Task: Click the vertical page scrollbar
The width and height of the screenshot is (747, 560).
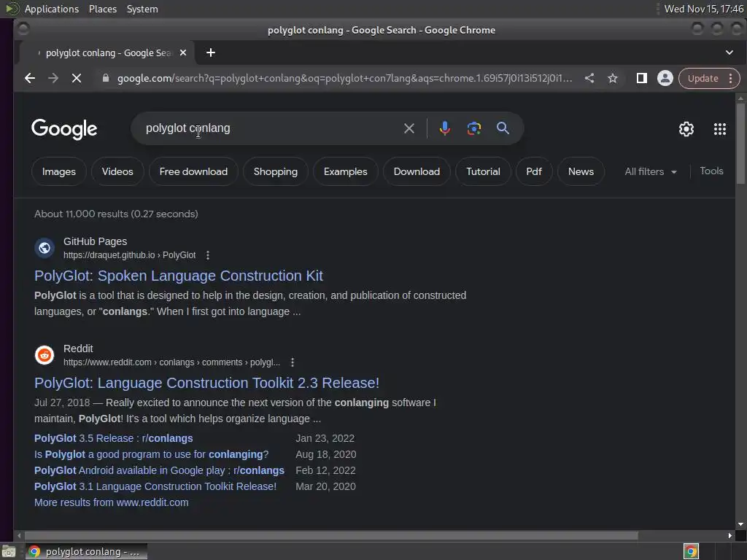Action: [x=740, y=143]
